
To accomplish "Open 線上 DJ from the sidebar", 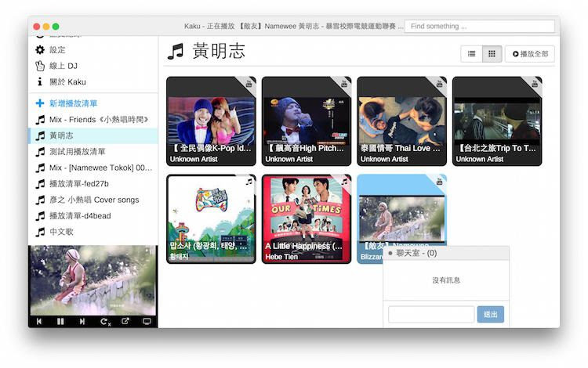I will (93, 66).
